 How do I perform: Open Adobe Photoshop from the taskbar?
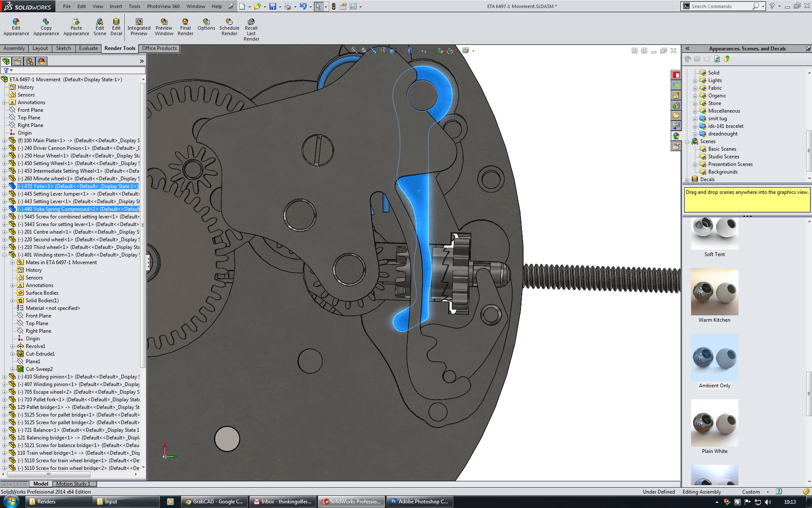tap(419, 502)
